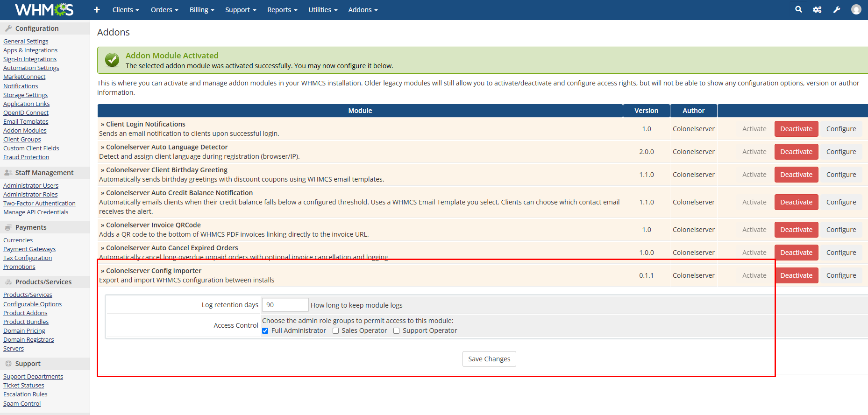
Task: Click the WHMCS logo in header
Action: (x=44, y=10)
